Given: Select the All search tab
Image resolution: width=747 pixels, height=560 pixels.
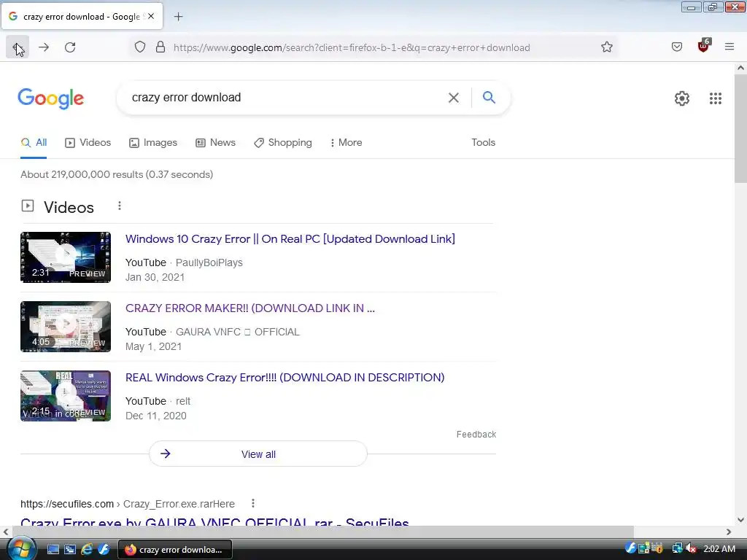Looking at the screenshot, I should (x=34, y=142).
